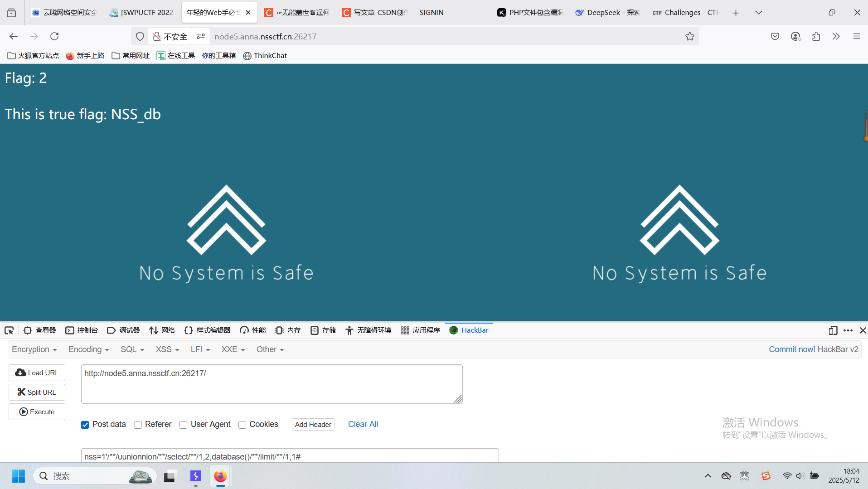Open site permissions icon in address bar
Viewport: 868px width, 489px height.
200,36
